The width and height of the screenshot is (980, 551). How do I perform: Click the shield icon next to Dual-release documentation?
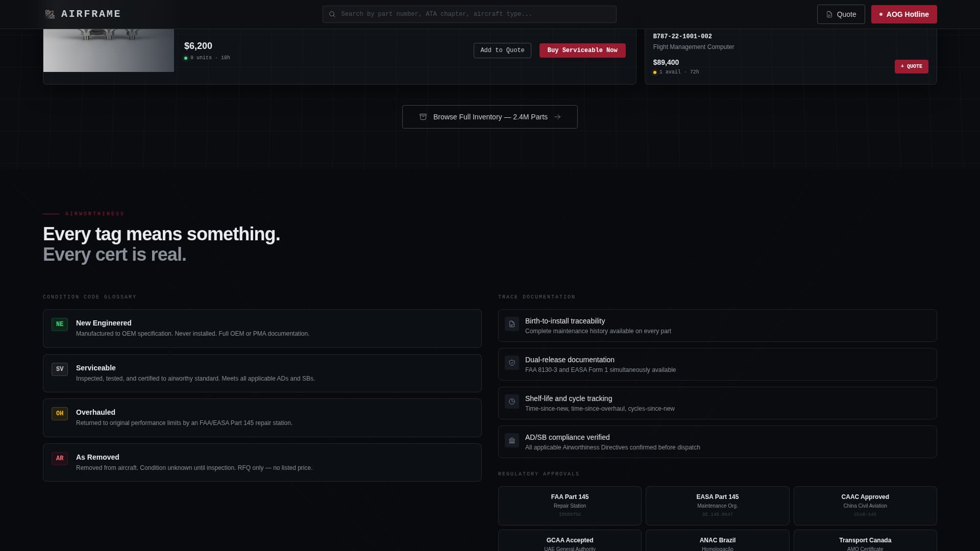(x=511, y=363)
